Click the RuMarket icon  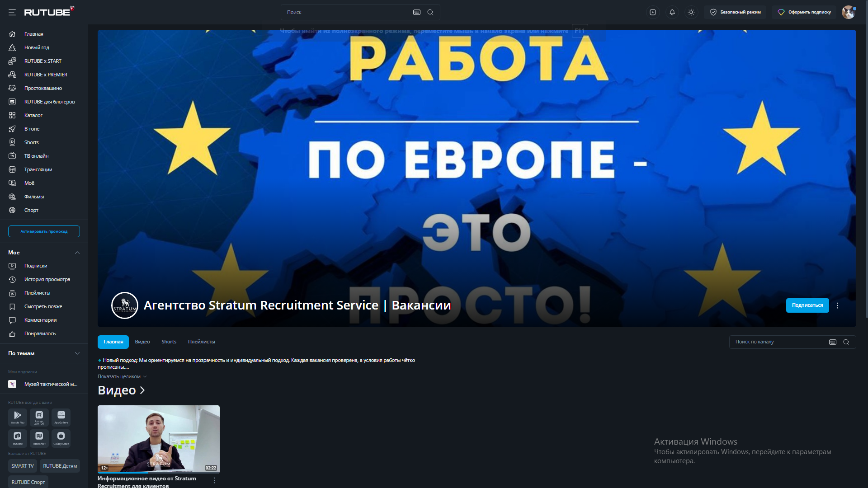coord(39,438)
